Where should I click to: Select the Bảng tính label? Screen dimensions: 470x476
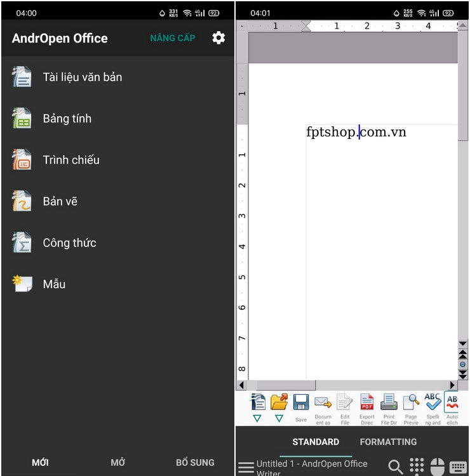67,119
